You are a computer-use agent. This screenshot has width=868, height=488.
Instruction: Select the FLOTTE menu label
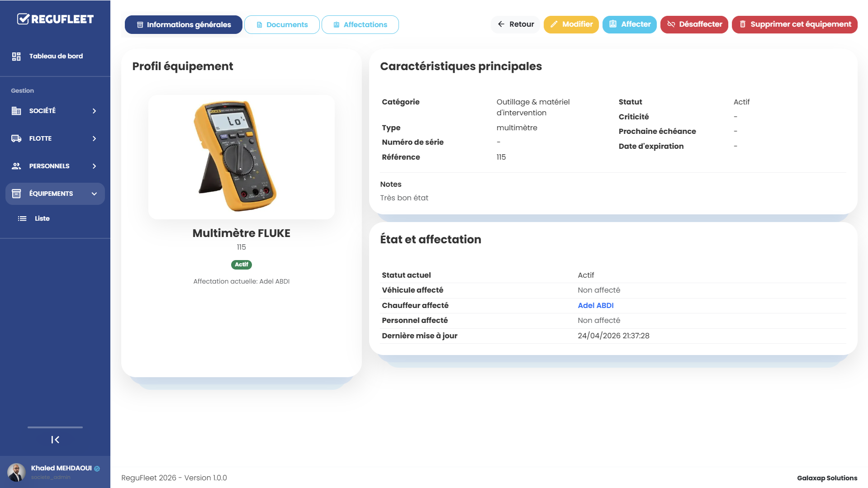[40, 138]
